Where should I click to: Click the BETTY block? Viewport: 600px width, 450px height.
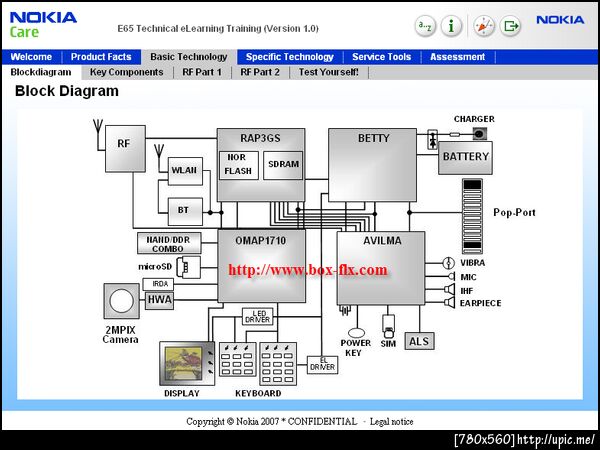pos(372,165)
